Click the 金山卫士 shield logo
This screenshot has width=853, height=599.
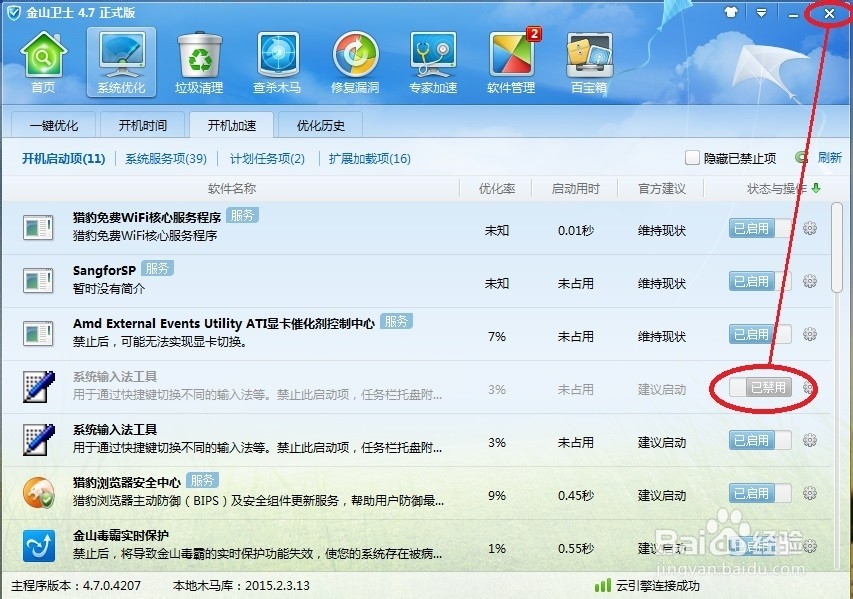tap(13, 13)
